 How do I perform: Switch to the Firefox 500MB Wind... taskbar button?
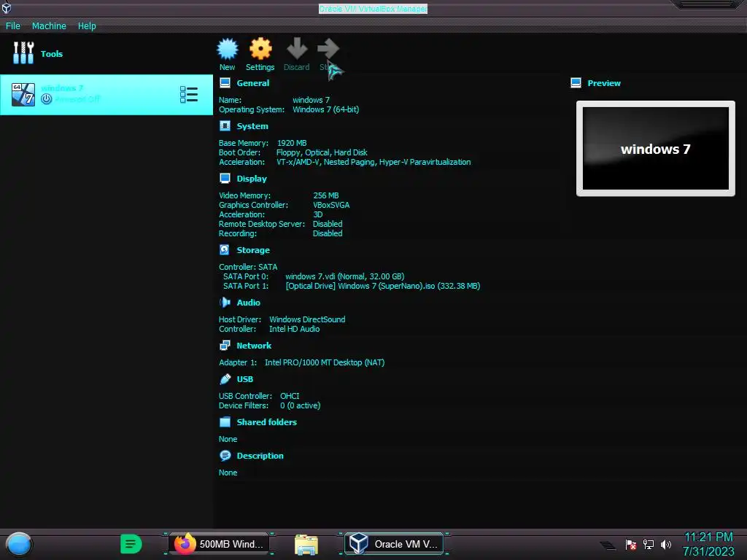pos(219,544)
